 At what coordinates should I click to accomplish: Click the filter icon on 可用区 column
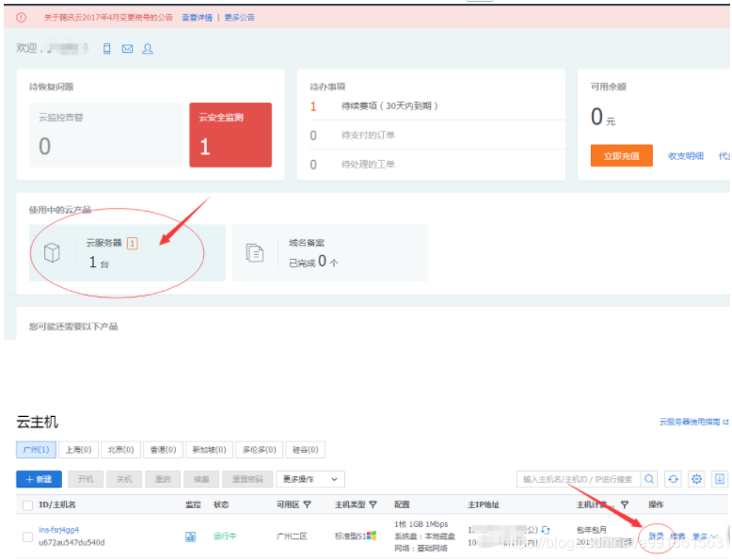[x=307, y=504]
